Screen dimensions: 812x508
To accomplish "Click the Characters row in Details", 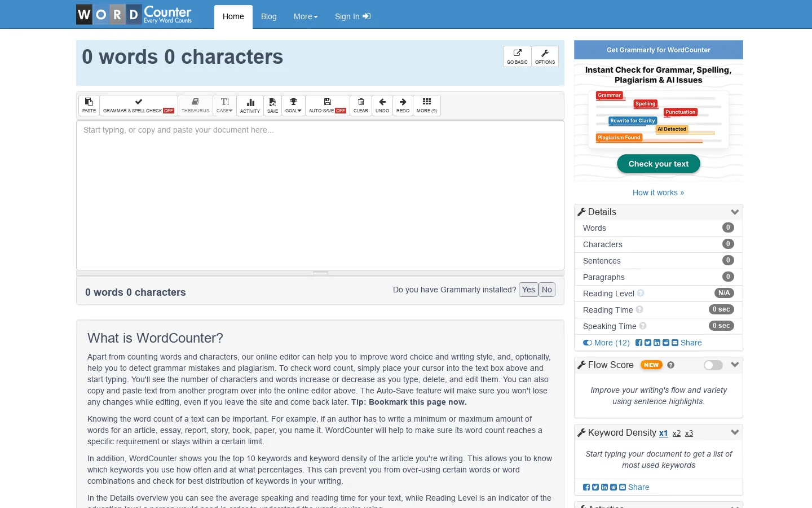I will click(x=659, y=244).
